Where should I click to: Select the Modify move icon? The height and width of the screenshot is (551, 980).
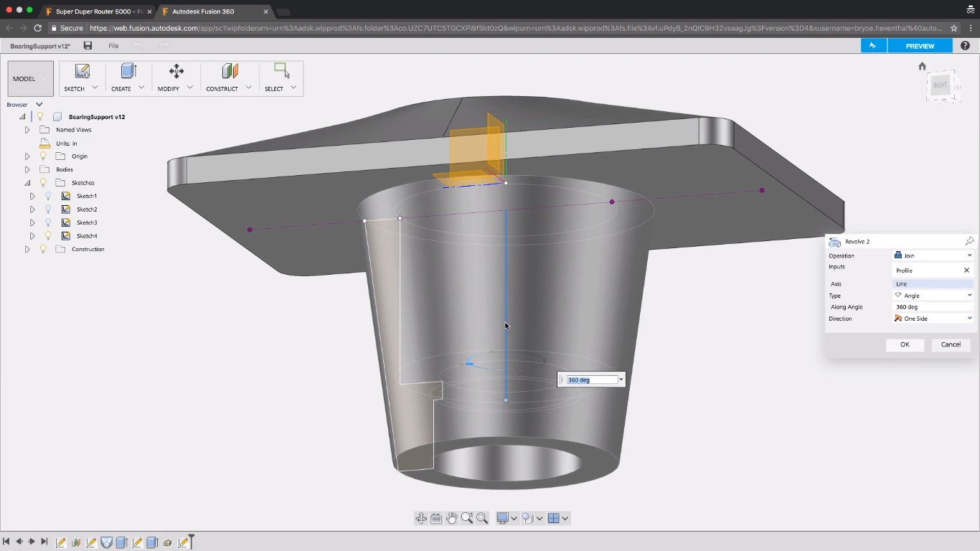pos(176,72)
